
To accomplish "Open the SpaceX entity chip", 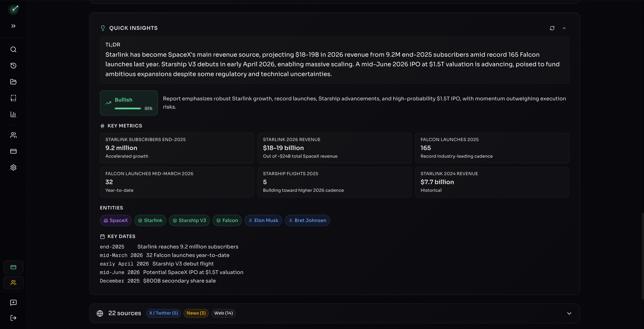I will pyautogui.click(x=115, y=220).
